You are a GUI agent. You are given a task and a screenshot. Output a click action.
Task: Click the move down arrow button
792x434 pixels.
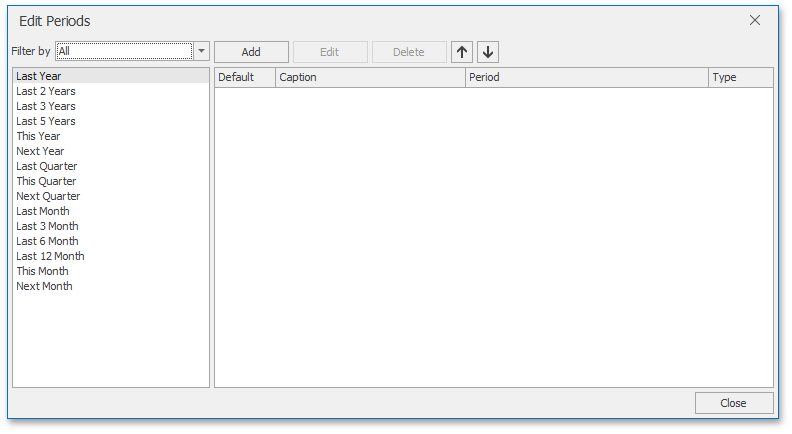pyautogui.click(x=488, y=52)
